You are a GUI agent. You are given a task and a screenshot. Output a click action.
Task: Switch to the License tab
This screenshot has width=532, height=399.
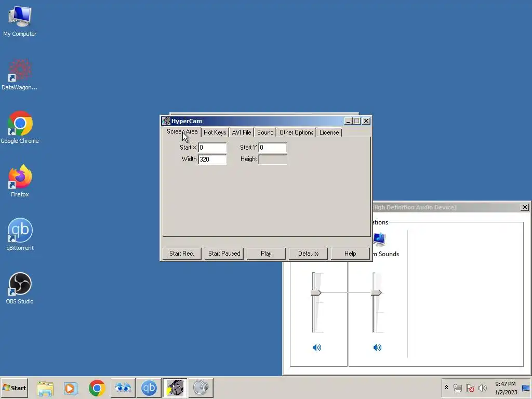tap(329, 132)
